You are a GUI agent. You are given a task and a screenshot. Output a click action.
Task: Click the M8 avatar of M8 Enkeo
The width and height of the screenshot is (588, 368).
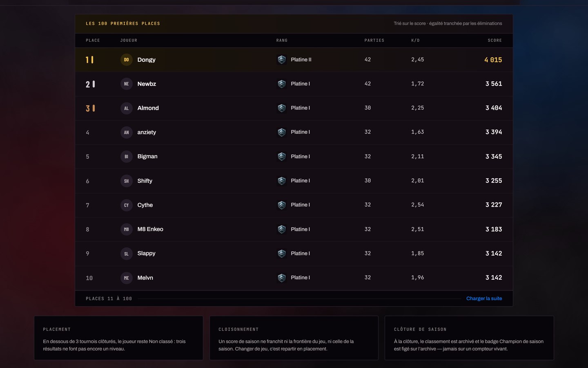pyautogui.click(x=126, y=229)
